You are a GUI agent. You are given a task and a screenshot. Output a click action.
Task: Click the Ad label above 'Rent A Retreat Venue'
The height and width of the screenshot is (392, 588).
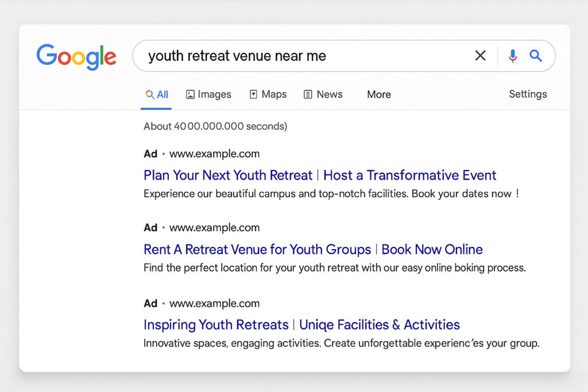tap(150, 227)
